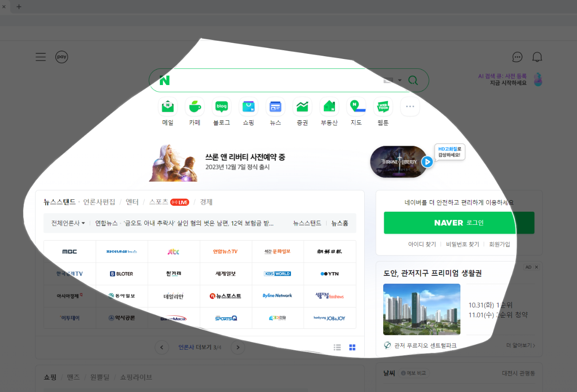Open the apartment complex ad image
Screen dimensions: 577x392
point(422,309)
